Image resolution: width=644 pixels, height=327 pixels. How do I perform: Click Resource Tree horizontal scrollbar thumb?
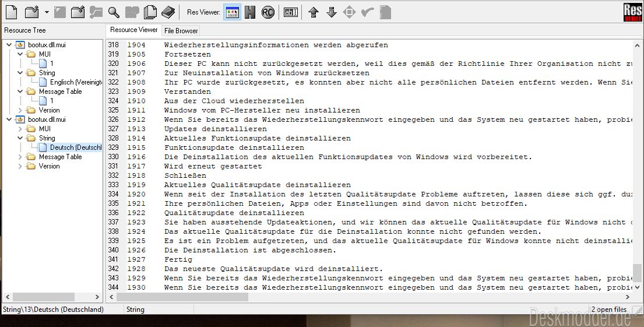[43, 297]
